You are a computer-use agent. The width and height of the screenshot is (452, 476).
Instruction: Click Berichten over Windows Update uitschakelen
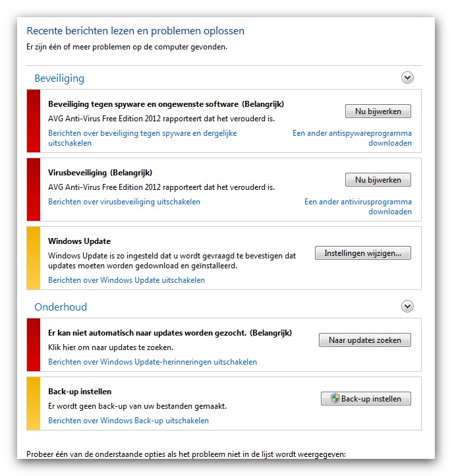tap(127, 280)
